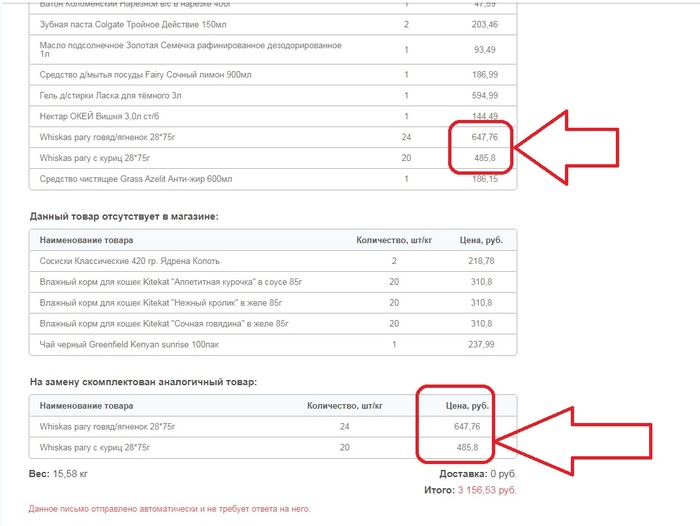Click quantity 2 in the Сосиски row
The image size is (700, 526).
(394, 261)
